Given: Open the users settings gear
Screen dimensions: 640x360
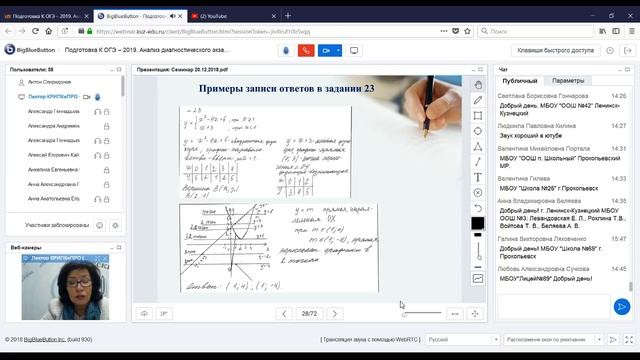Looking at the screenshot, I should 116,225.
